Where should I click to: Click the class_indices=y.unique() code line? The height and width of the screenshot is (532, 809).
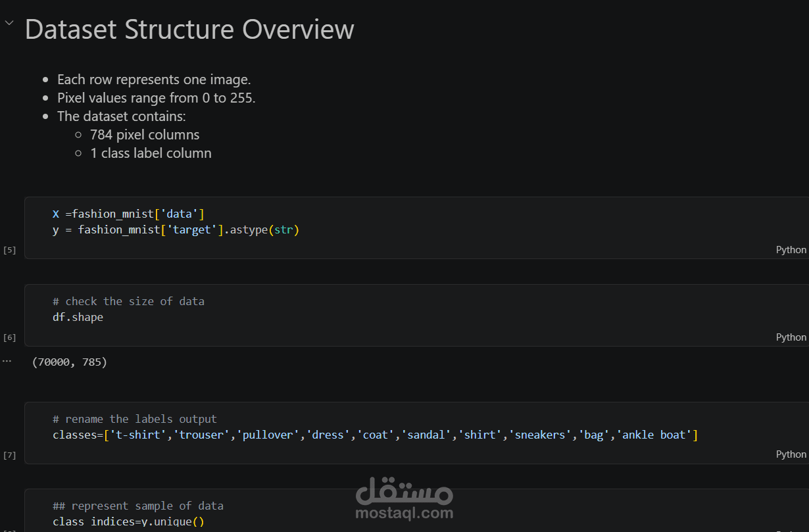128,521
